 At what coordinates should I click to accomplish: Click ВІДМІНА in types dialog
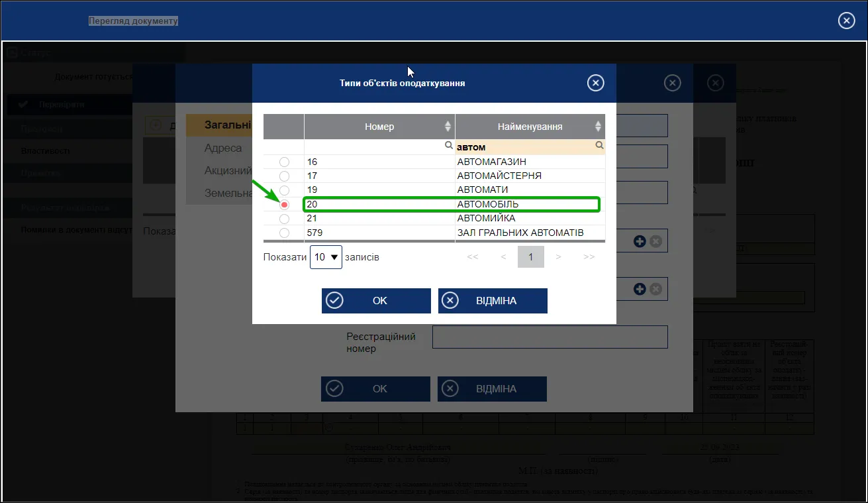[493, 301]
